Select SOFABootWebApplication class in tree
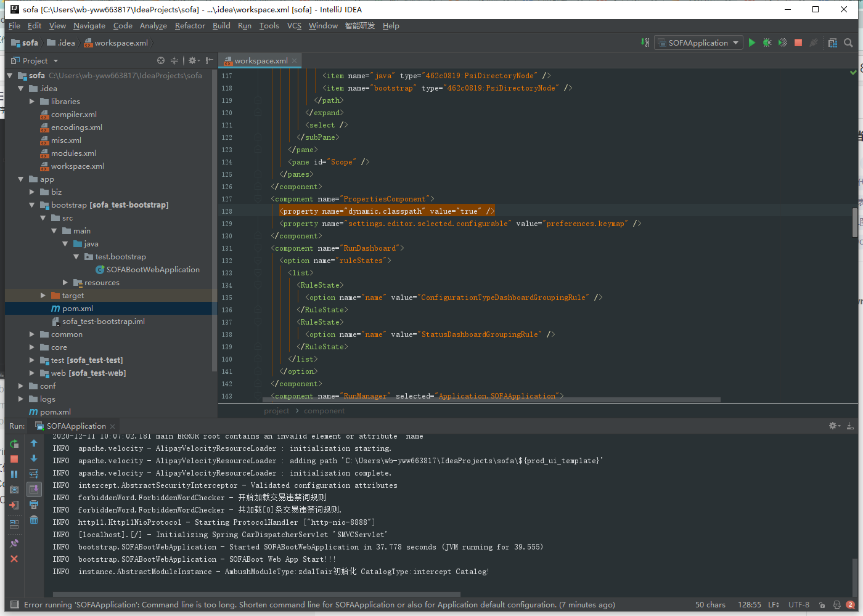Viewport: 863px width, 616px height. (147, 269)
